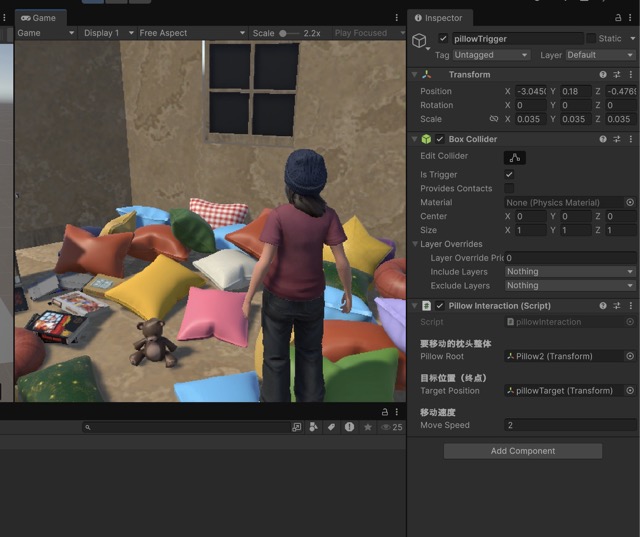This screenshot has height=537, width=640.
Task: Open the Exclude Layers dropdown
Action: click(x=570, y=286)
